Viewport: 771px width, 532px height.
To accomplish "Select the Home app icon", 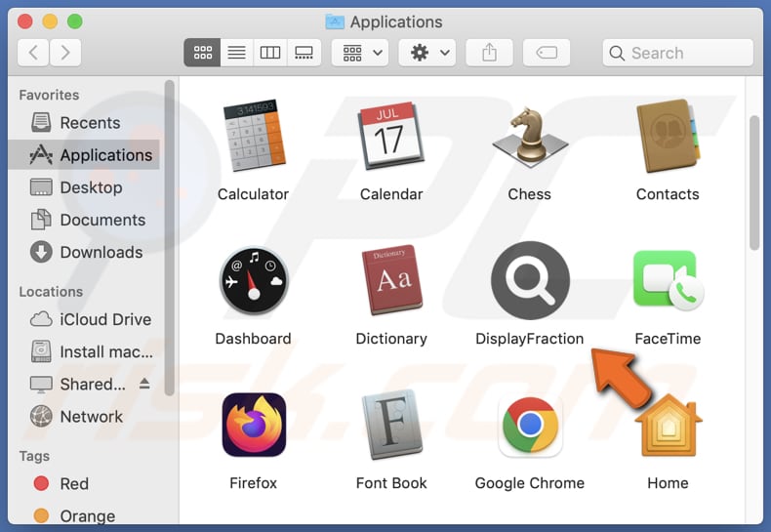I will click(669, 426).
